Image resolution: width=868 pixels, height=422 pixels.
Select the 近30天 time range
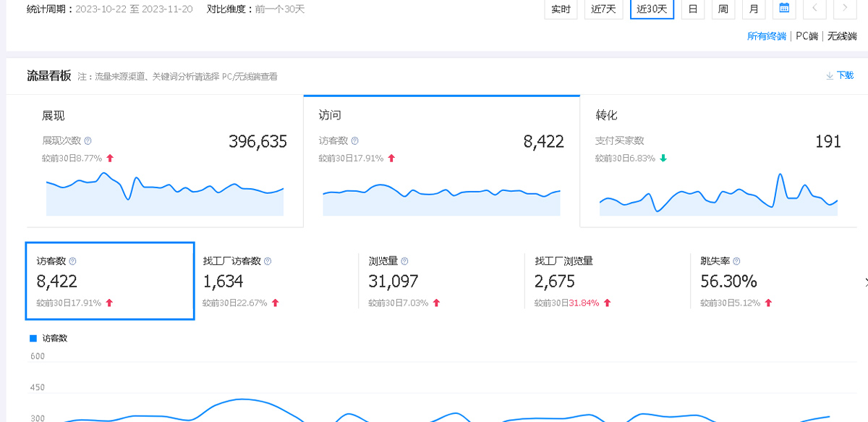click(652, 9)
